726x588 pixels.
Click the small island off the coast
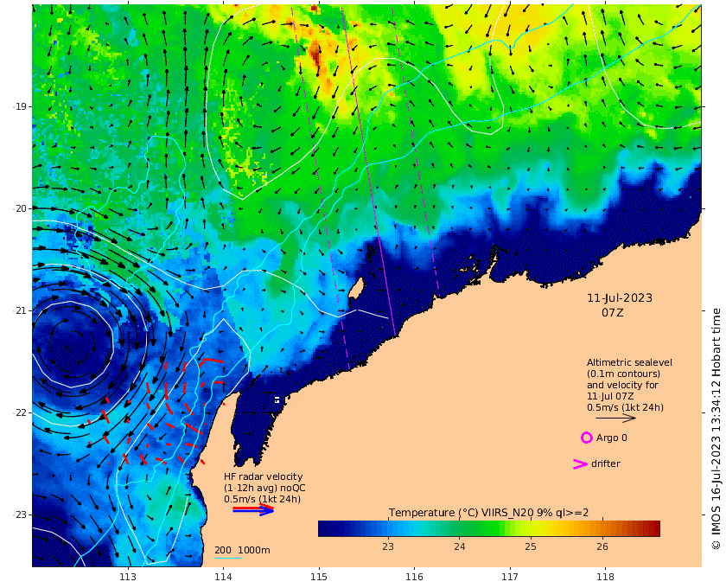355,288
